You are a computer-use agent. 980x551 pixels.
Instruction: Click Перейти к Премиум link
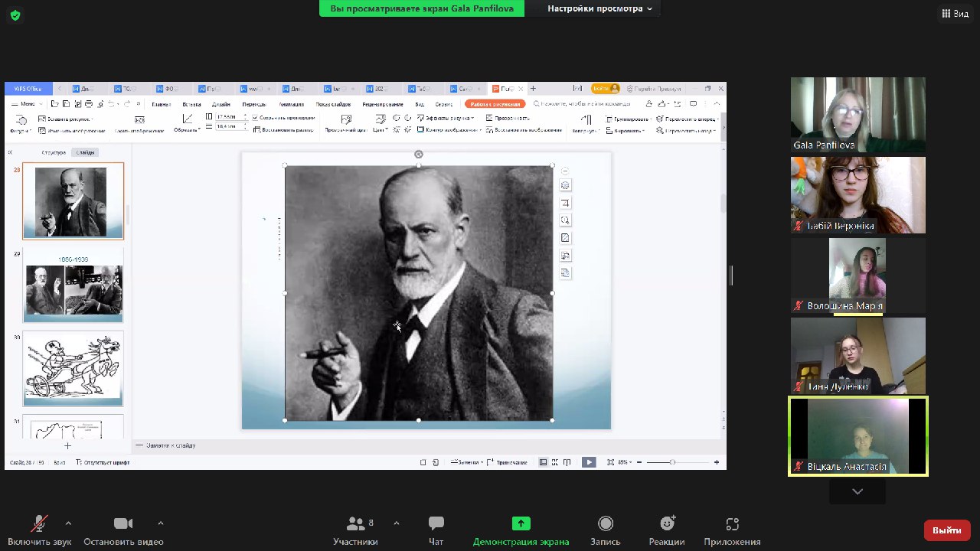coord(652,89)
